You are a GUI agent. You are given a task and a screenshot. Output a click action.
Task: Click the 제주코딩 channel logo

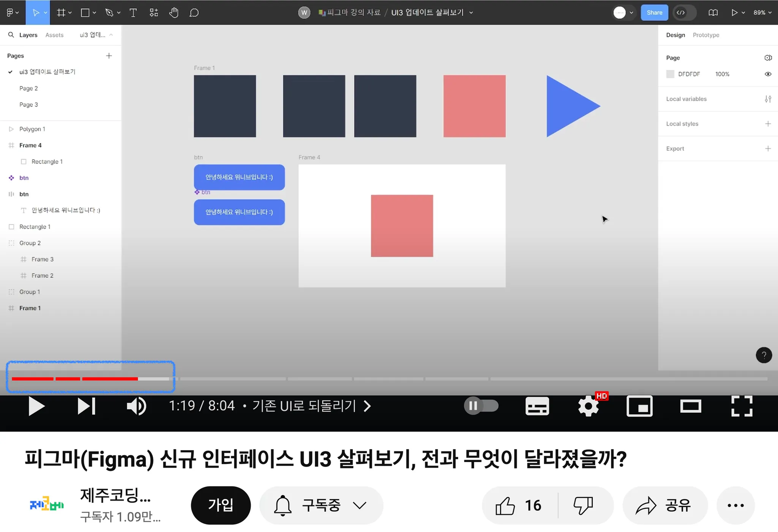[x=47, y=504]
